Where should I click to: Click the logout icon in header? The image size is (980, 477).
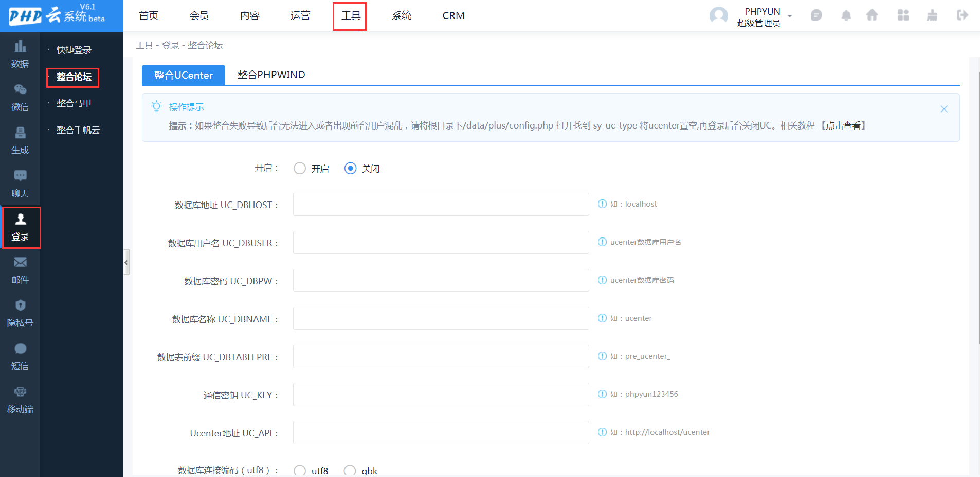click(x=963, y=15)
